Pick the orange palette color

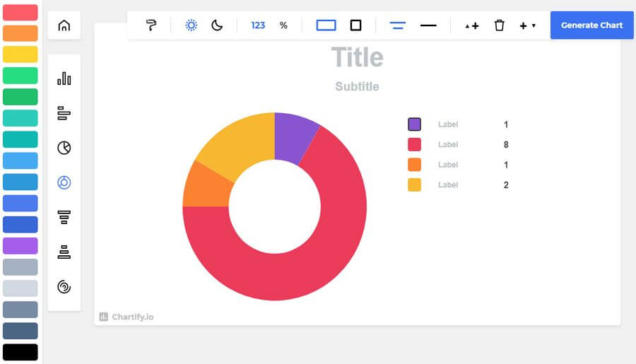20,33
